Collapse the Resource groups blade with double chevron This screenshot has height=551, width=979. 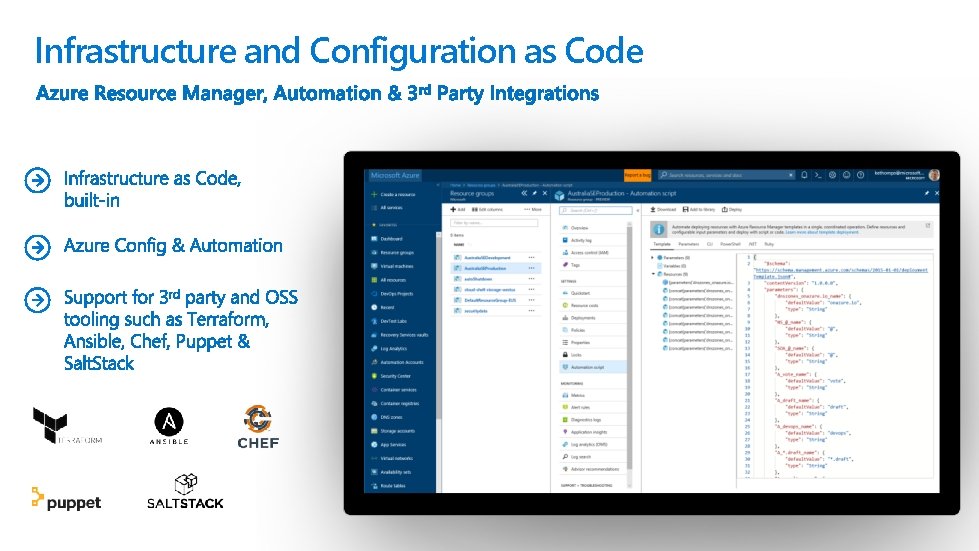pos(524,193)
